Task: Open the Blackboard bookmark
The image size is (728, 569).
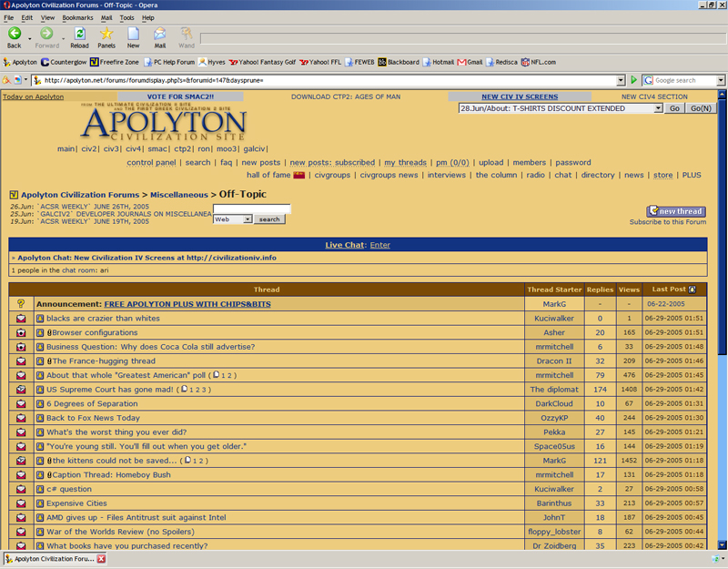Action: pyautogui.click(x=399, y=62)
